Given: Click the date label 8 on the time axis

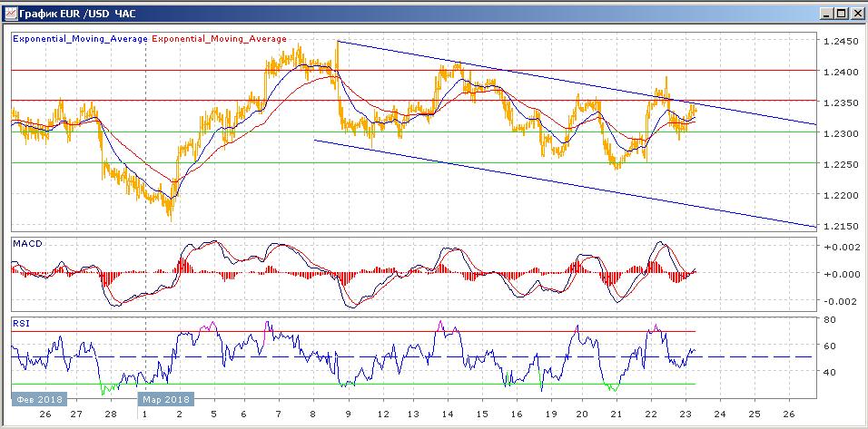Looking at the screenshot, I should [312, 414].
